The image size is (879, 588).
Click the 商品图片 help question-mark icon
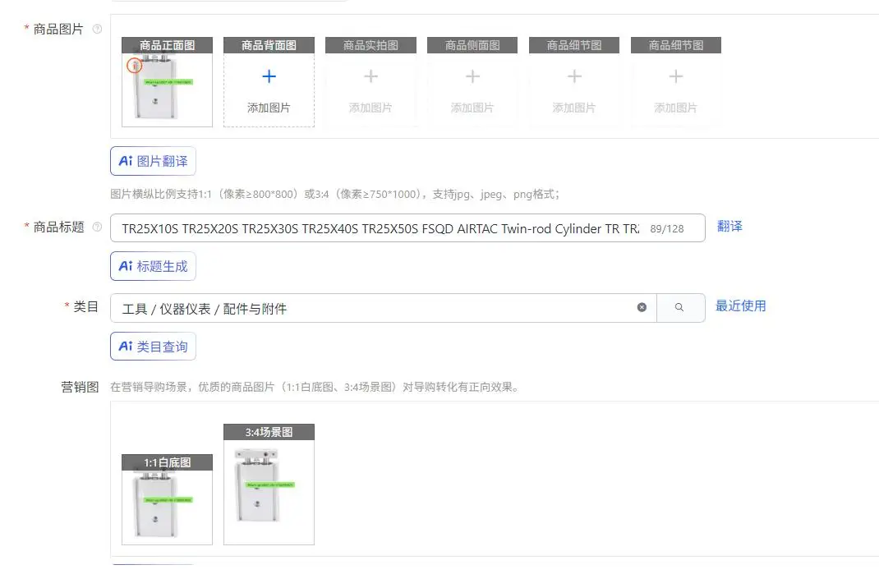pos(97,29)
